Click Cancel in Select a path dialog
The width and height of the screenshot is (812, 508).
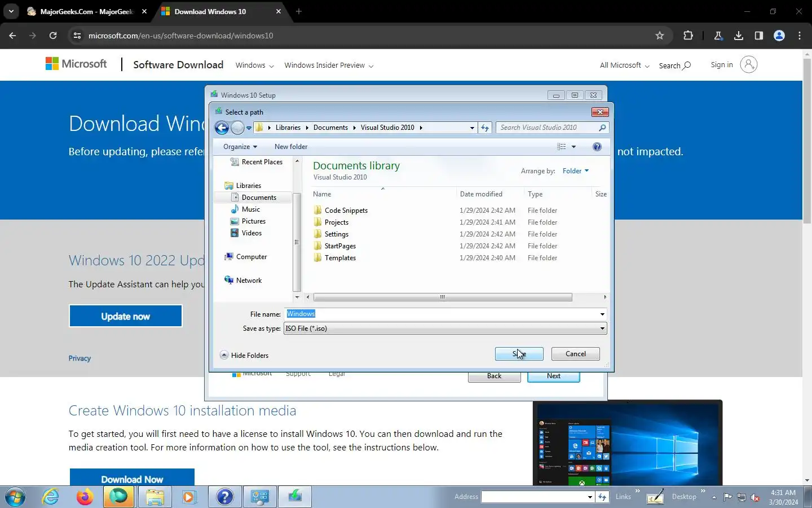click(x=576, y=354)
